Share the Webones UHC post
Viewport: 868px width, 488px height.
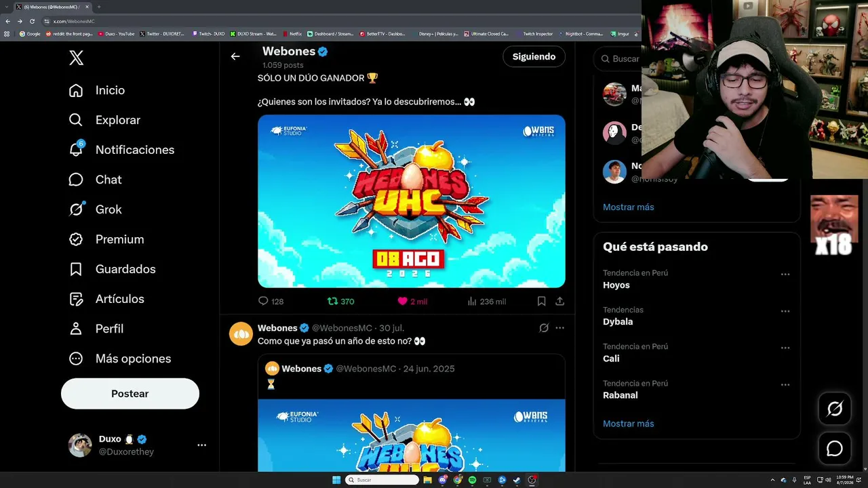pyautogui.click(x=559, y=301)
